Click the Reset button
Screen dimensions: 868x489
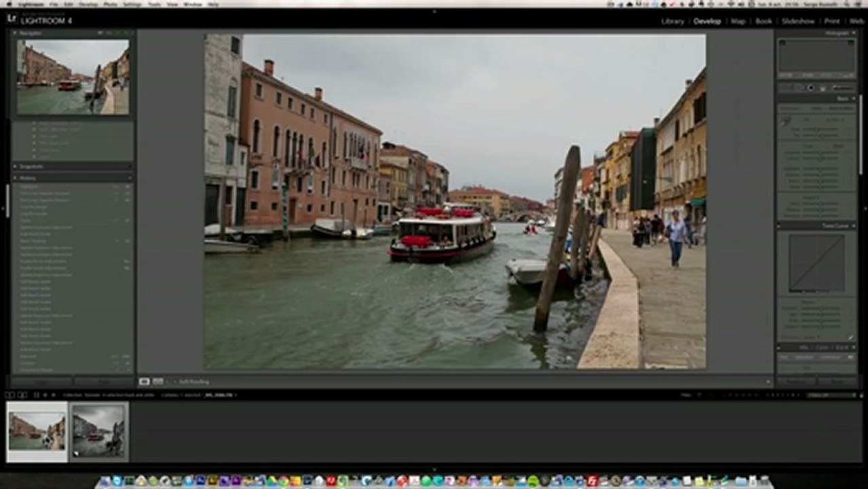pyautogui.click(x=837, y=382)
